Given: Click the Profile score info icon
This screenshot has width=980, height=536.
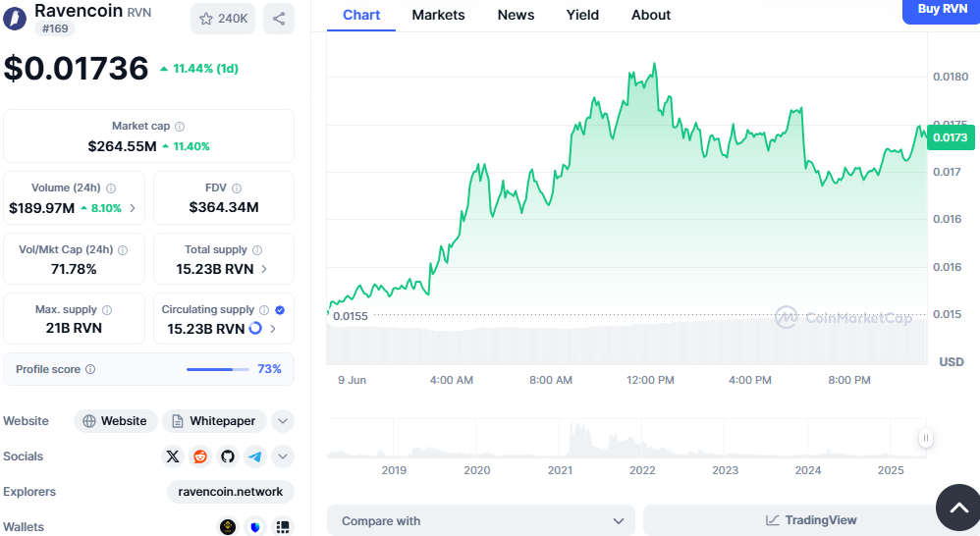Looking at the screenshot, I should pos(90,370).
